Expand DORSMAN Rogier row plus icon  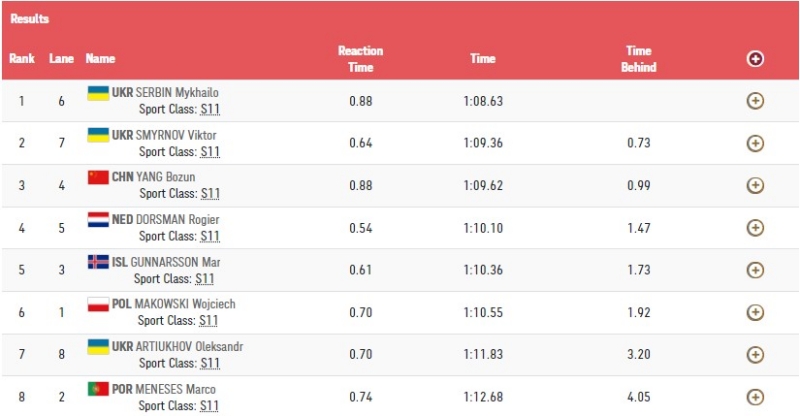755,228
